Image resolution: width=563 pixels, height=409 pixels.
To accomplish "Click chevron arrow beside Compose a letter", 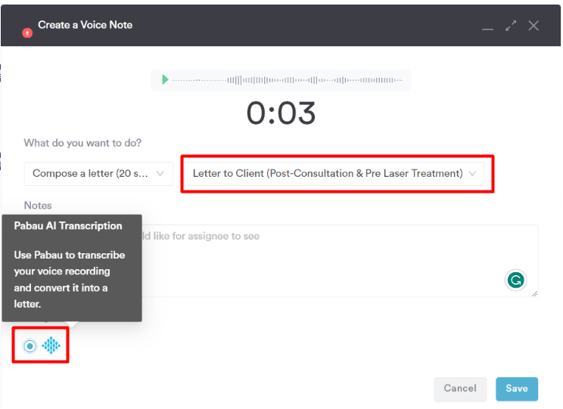I will [160, 174].
